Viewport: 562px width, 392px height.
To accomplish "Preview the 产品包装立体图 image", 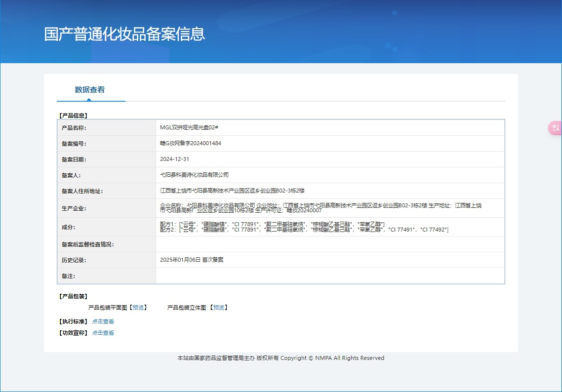I will click(x=219, y=308).
